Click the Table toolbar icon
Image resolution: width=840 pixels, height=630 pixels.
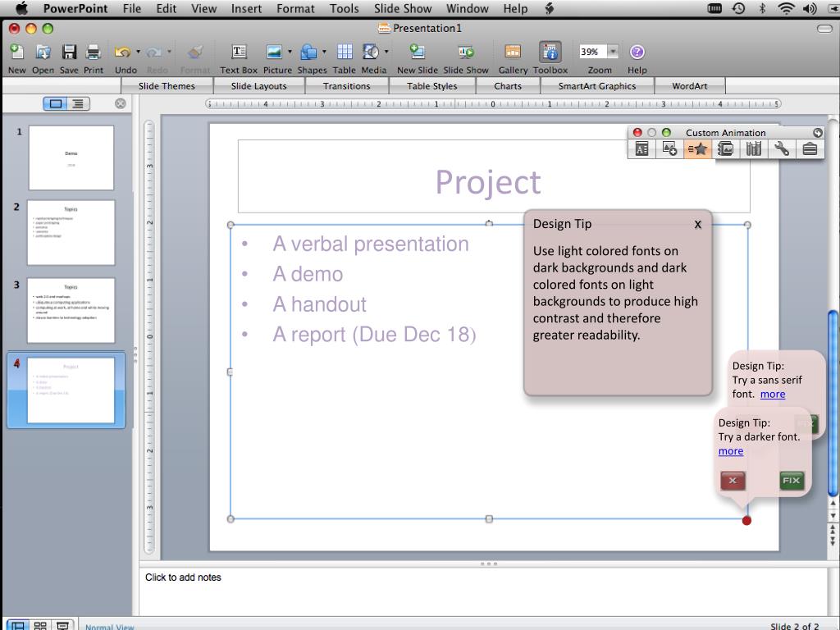tap(345, 52)
